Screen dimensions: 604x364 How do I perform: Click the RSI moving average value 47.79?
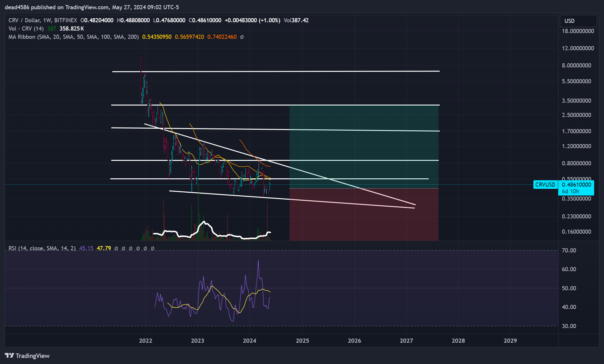coord(104,248)
